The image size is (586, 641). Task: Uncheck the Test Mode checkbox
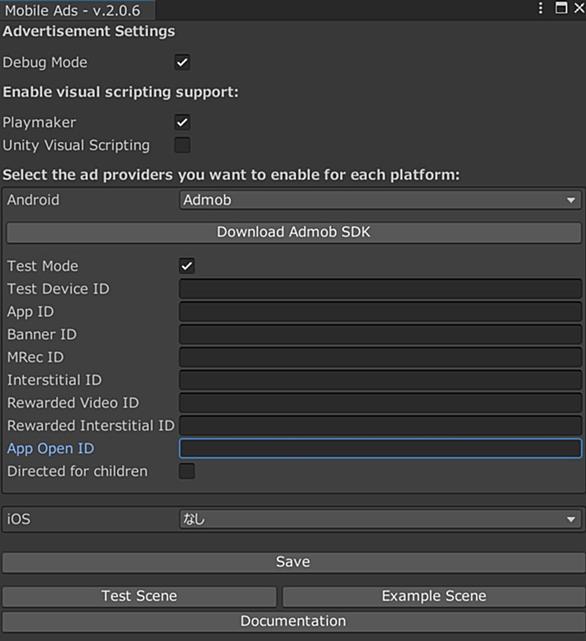click(187, 266)
